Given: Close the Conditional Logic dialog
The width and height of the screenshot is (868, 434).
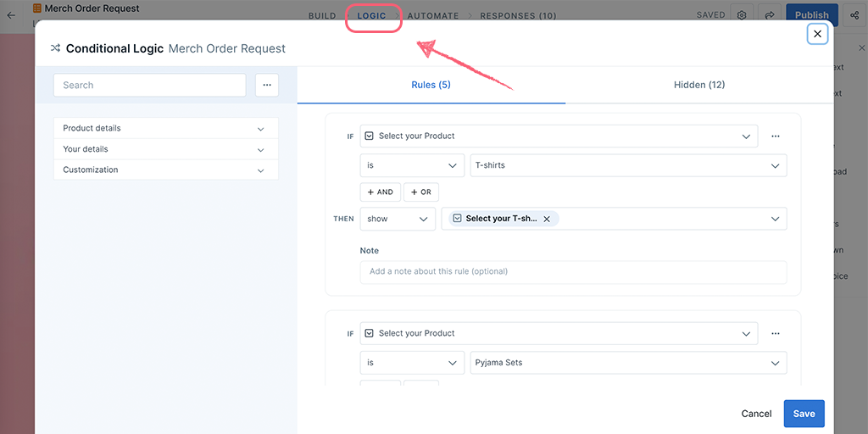Looking at the screenshot, I should click(817, 34).
